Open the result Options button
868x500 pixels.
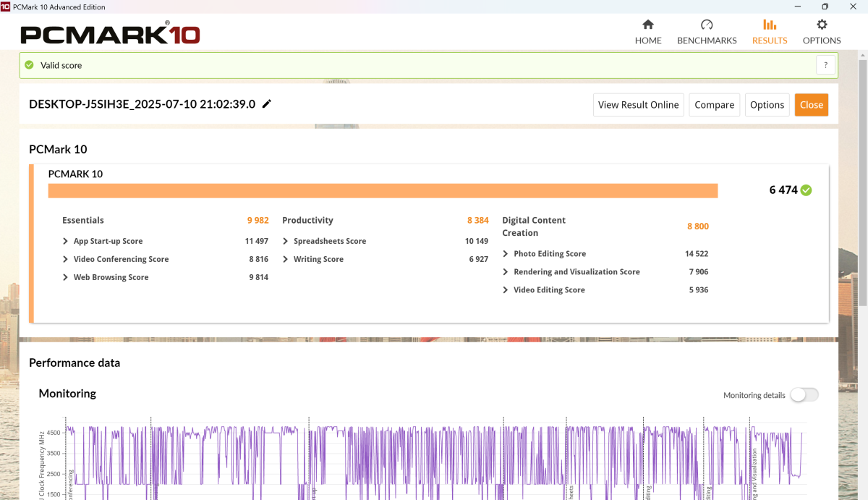click(767, 105)
